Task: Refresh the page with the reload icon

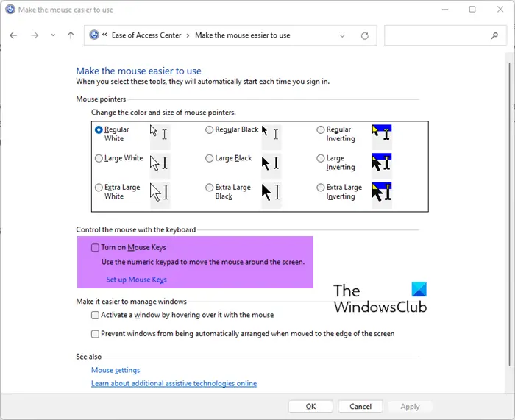Action: pos(365,35)
